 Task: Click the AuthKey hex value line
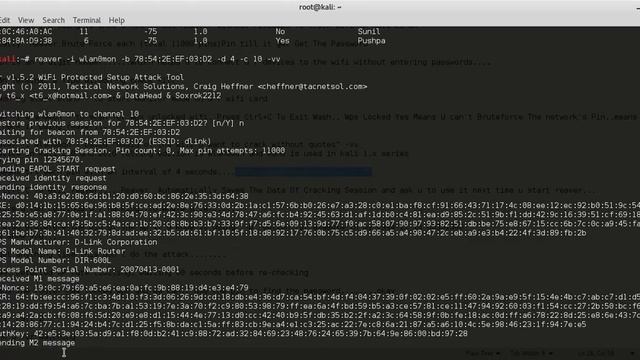pos(233,334)
